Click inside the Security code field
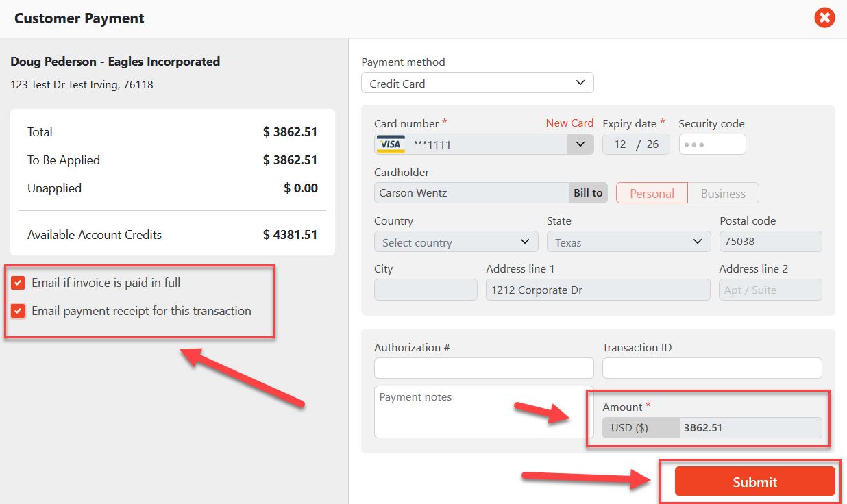847x504 pixels. point(712,144)
